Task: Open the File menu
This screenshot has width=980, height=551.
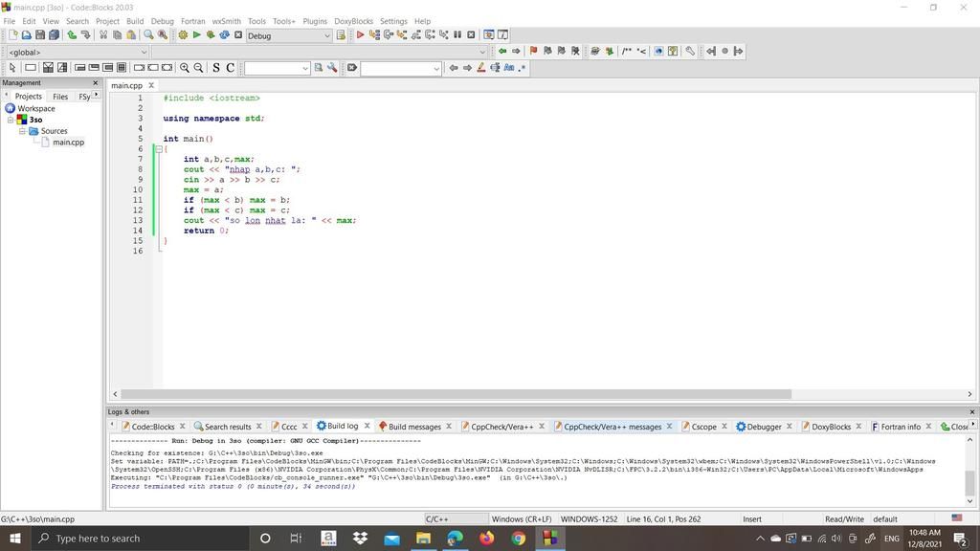Action: (10, 21)
